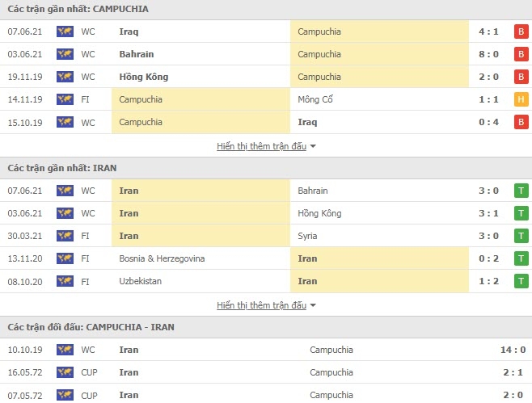Click the world flag icon in 15.10.19 Campuchia–Iraq row
This screenshot has height=403, width=532.
pos(65,122)
